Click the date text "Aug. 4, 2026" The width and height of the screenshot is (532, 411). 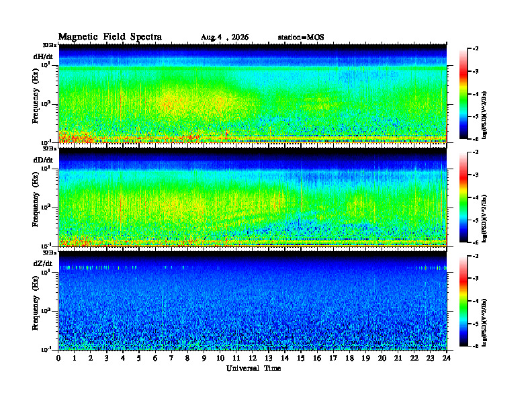coord(224,38)
